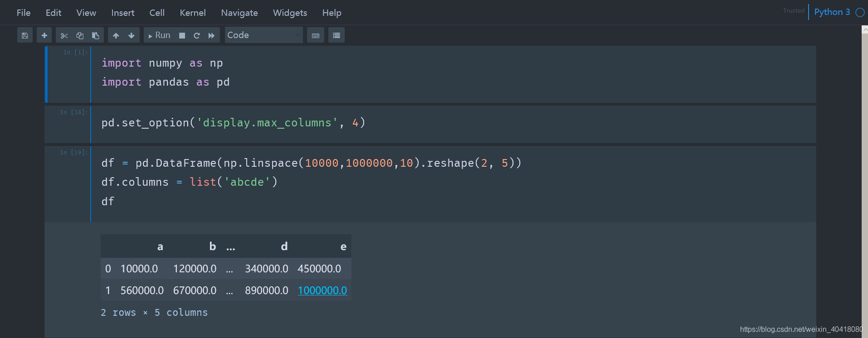
Task: Click the list icon toolbar button
Action: (x=336, y=35)
